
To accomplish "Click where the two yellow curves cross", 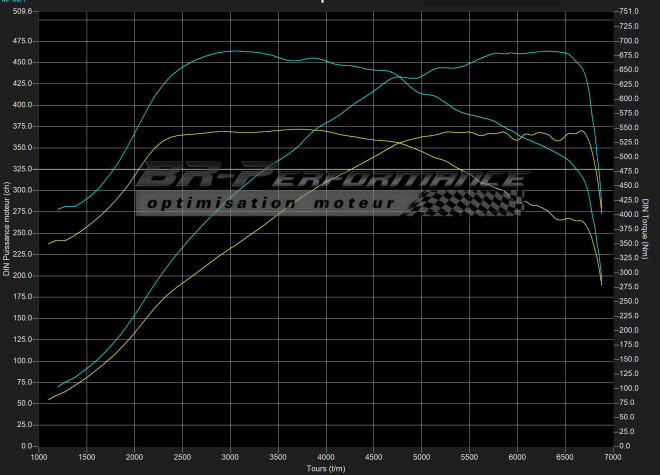I will (x=399, y=143).
